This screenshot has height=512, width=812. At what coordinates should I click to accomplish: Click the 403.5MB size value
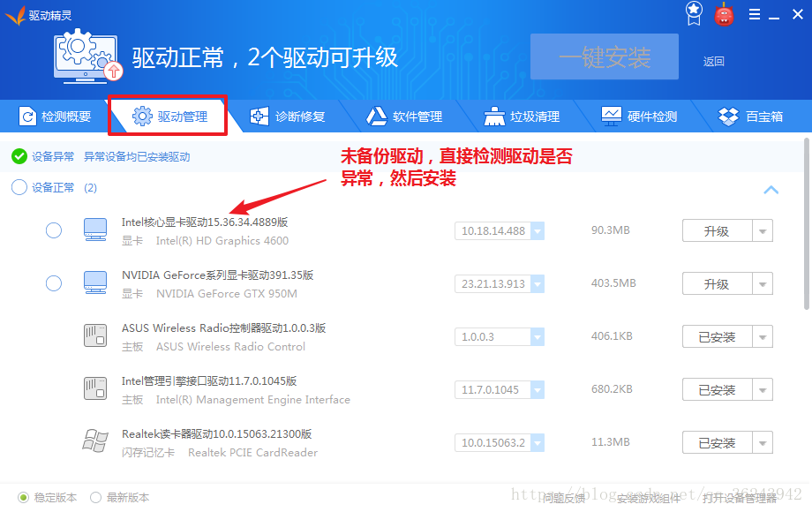(x=613, y=283)
